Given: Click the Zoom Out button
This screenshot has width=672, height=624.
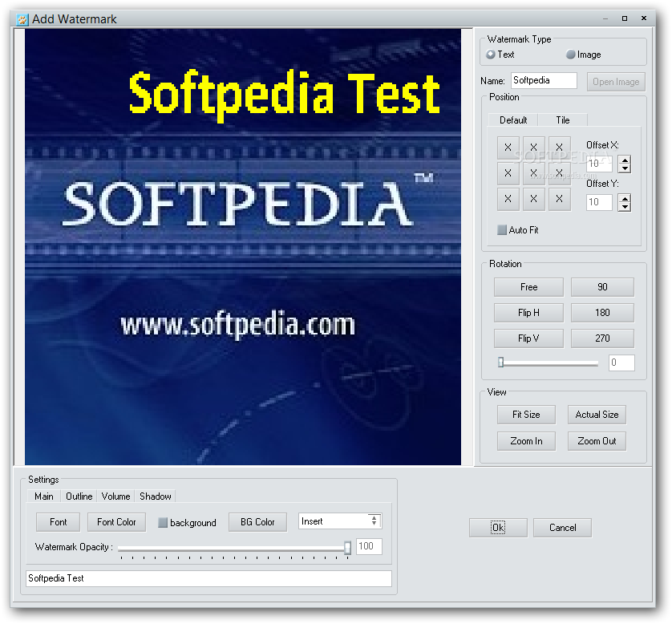Looking at the screenshot, I should point(597,441).
